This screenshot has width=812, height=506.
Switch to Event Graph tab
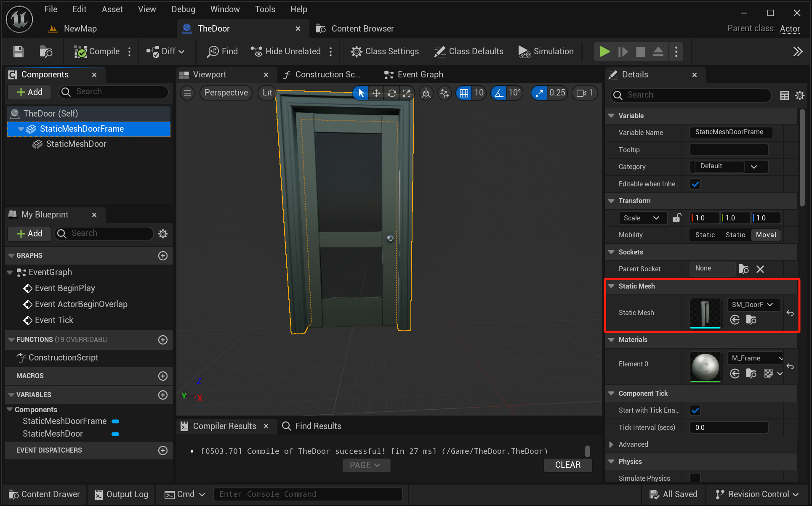click(414, 74)
